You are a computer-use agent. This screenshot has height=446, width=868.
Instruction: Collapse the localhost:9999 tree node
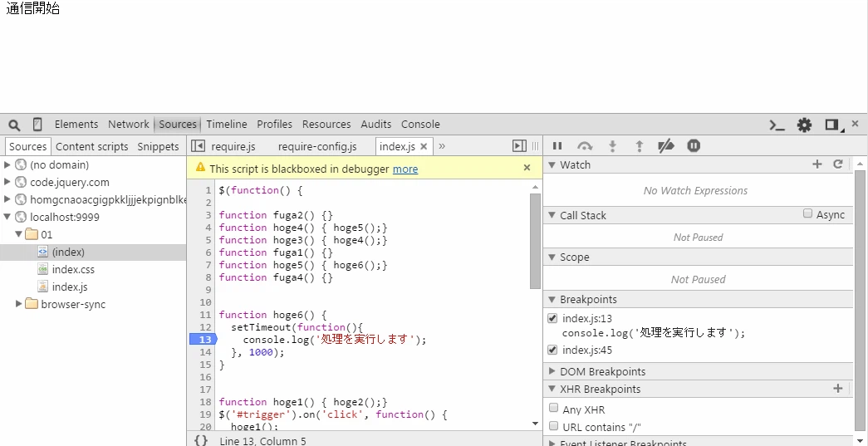coord(7,217)
